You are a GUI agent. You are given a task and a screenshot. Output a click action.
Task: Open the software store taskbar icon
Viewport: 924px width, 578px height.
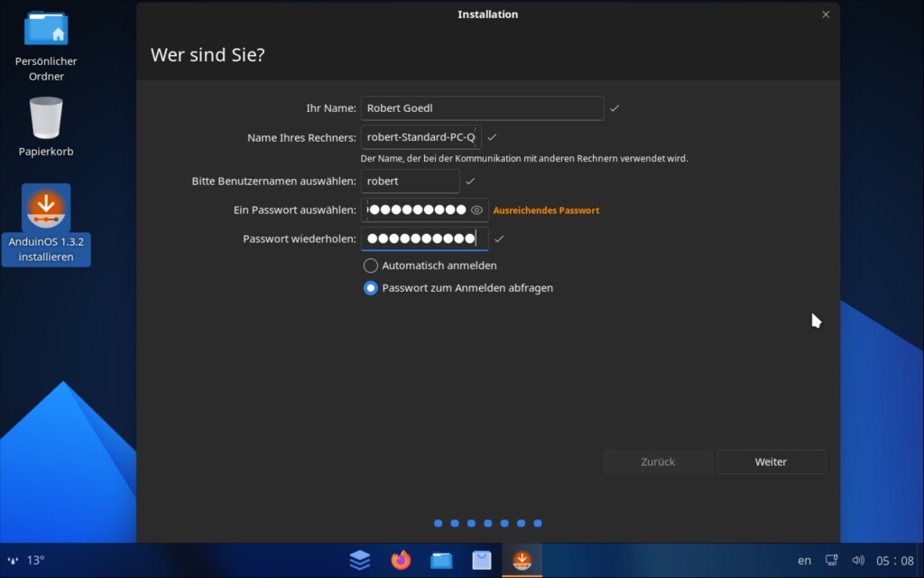(x=482, y=560)
